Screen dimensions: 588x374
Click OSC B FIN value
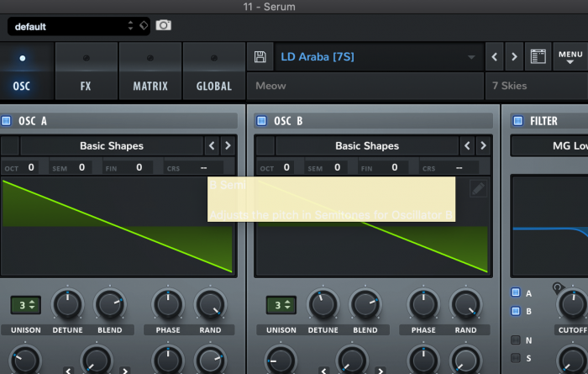[x=395, y=167]
